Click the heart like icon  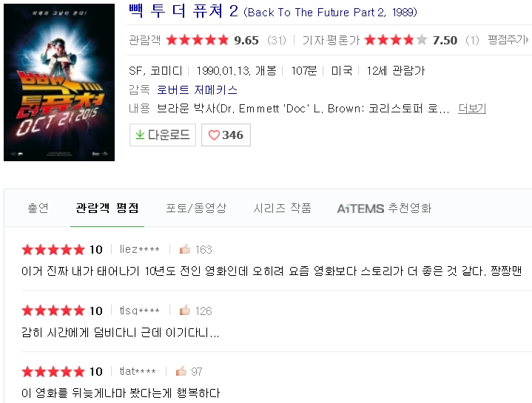(x=214, y=135)
